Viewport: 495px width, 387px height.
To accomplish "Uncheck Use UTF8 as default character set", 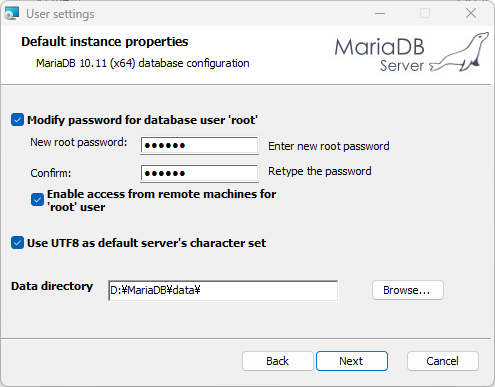I will (17, 243).
